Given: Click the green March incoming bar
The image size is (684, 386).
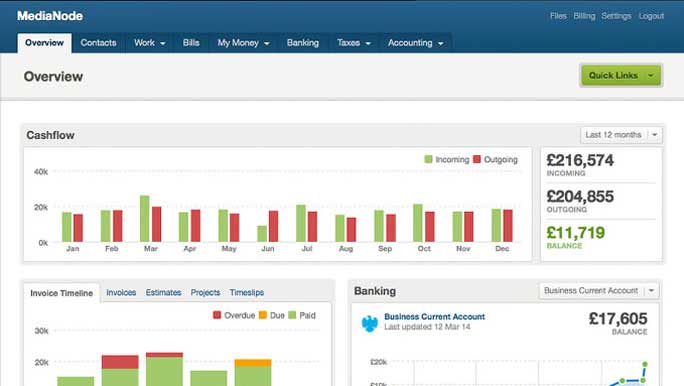Looking at the screenshot, I should [x=144, y=219].
